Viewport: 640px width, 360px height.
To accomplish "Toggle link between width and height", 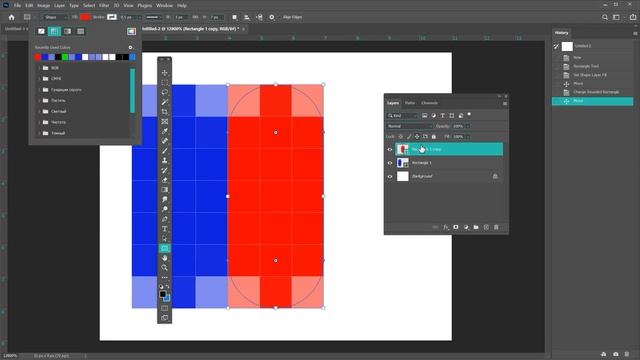I will pos(195,17).
